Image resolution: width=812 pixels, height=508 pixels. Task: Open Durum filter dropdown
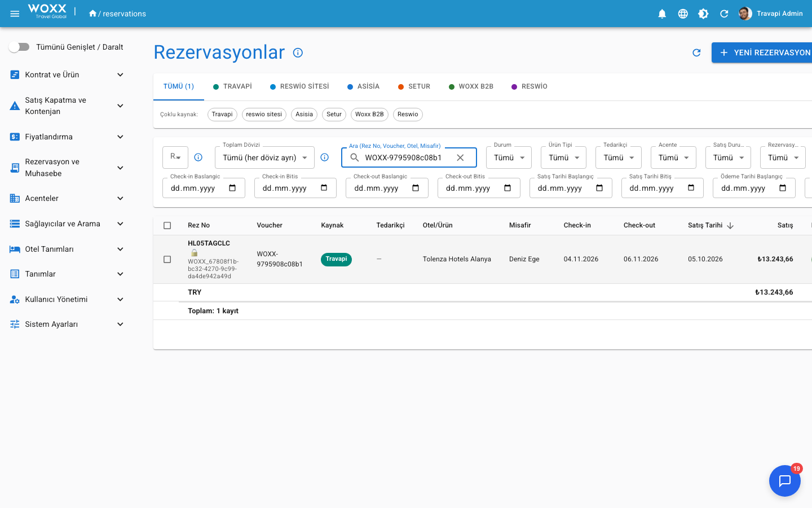509,157
